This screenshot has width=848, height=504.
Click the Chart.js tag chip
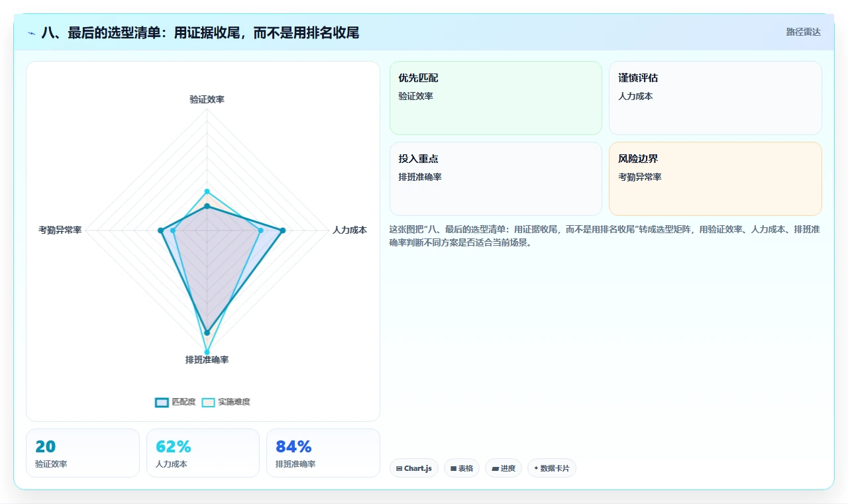(414, 468)
